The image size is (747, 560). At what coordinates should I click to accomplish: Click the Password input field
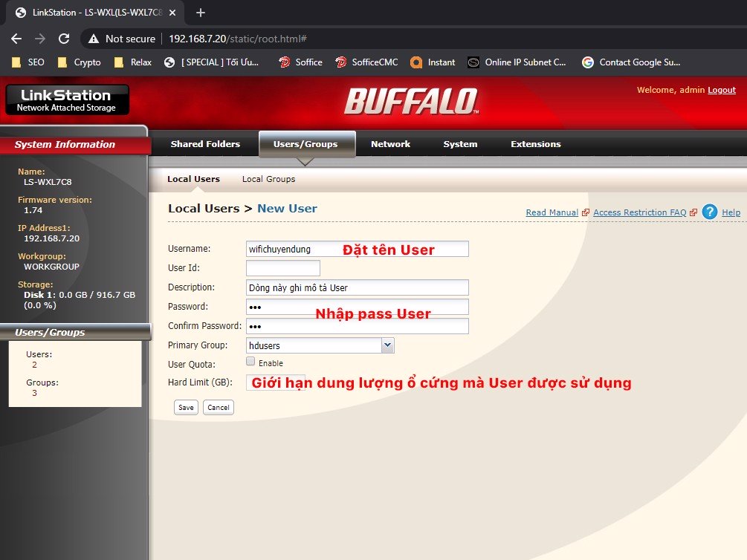point(358,307)
